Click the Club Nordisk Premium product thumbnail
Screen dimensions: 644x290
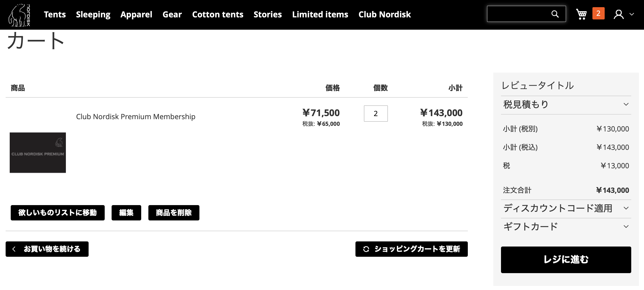(38, 152)
